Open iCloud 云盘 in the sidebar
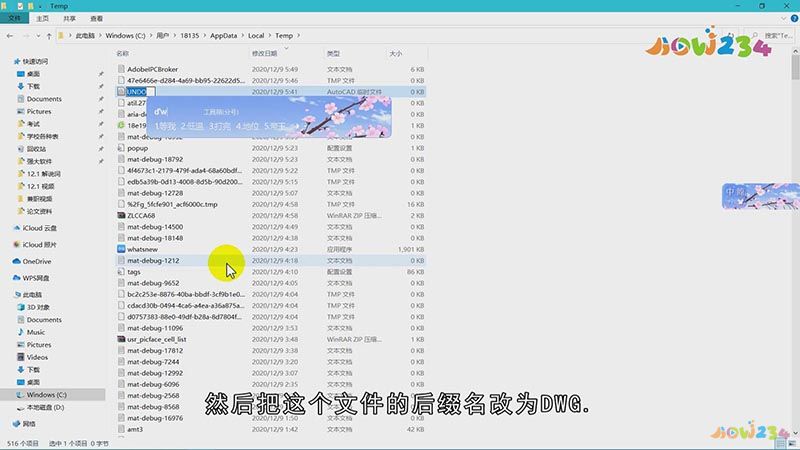Image resolution: width=800 pixels, height=450 pixels. click(39, 228)
